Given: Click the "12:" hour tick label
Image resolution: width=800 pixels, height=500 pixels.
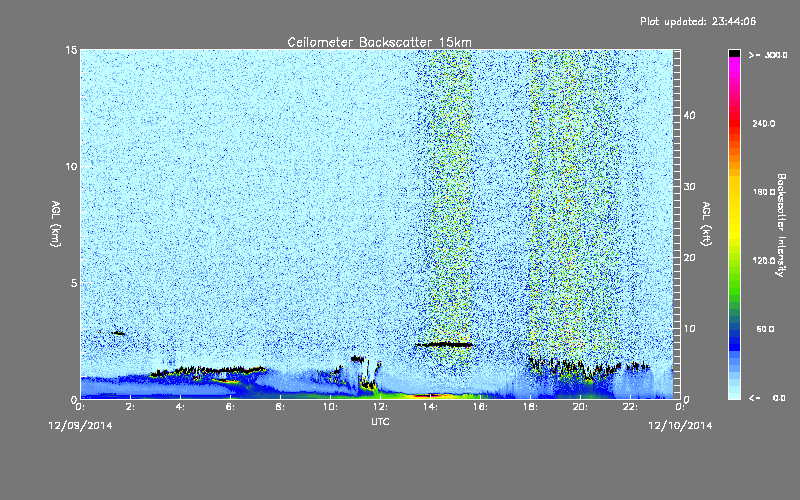Looking at the screenshot, I should click(x=380, y=407).
